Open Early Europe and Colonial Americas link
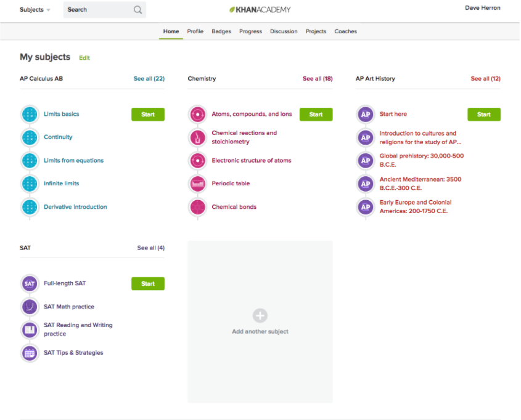 click(416, 207)
